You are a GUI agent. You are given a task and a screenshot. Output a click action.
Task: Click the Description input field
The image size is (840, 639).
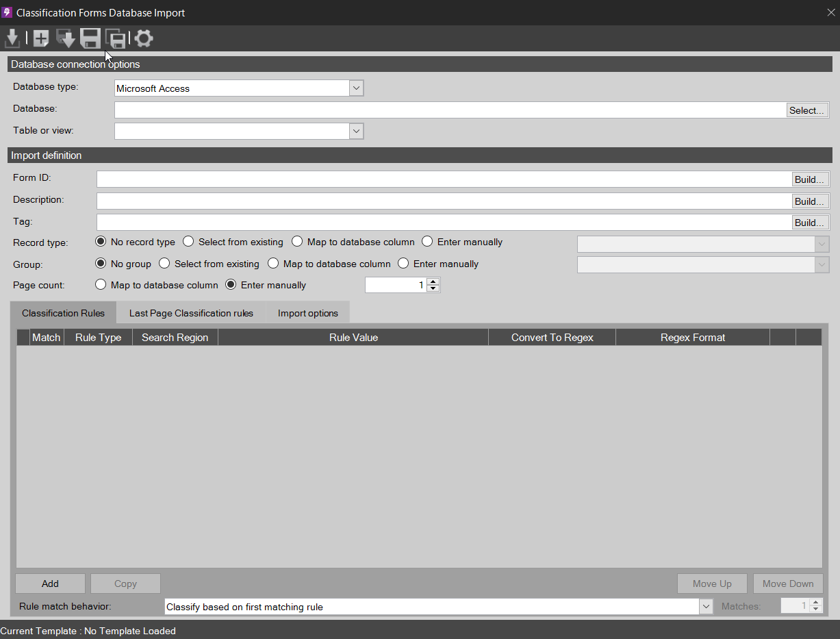444,201
